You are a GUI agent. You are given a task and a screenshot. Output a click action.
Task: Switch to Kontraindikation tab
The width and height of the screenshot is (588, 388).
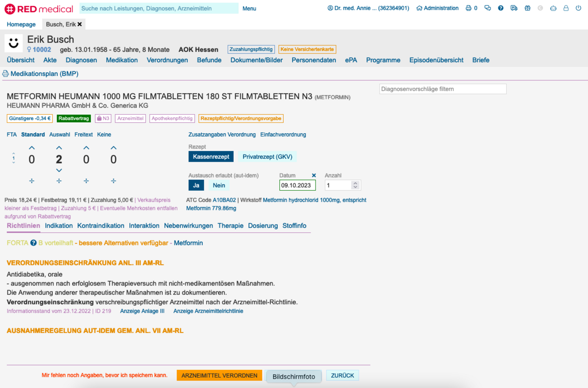(101, 226)
